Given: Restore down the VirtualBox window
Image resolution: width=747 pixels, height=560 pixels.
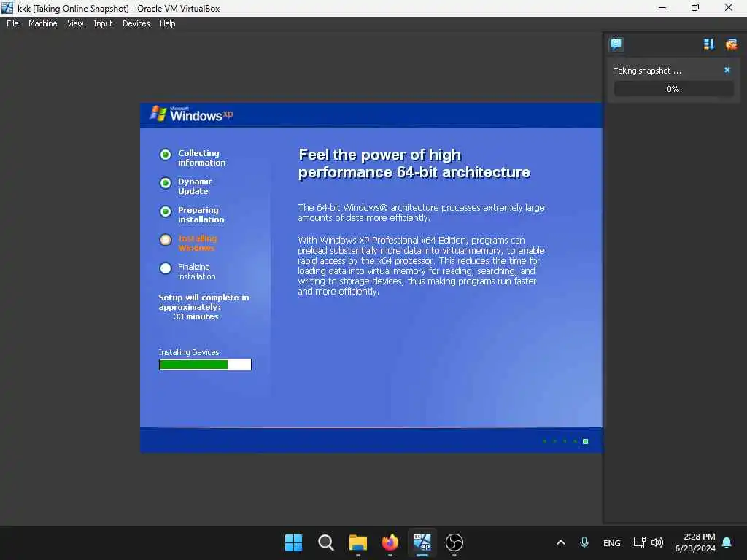Looking at the screenshot, I should coord(695,7).
